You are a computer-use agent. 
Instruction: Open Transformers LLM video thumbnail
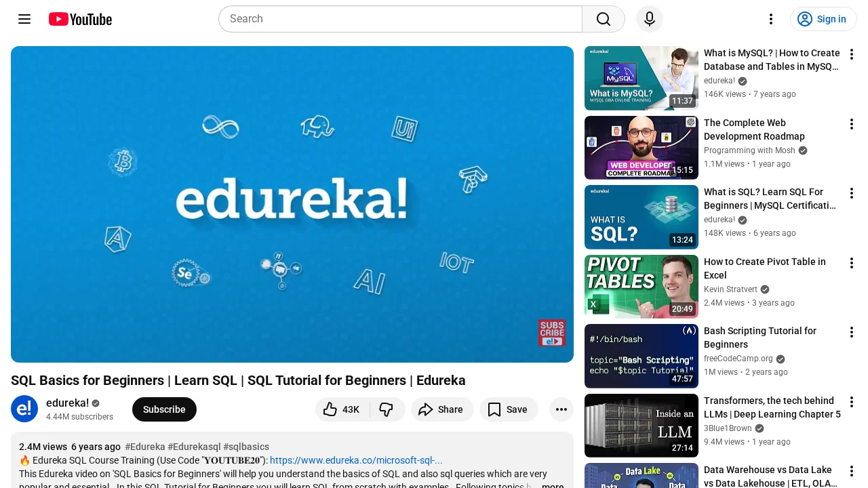pos(642,426)
